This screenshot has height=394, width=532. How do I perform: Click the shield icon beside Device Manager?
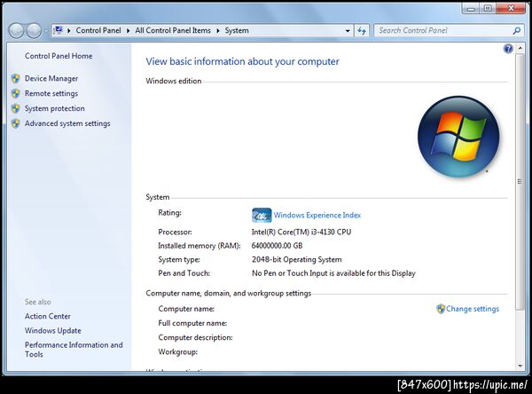16,79
